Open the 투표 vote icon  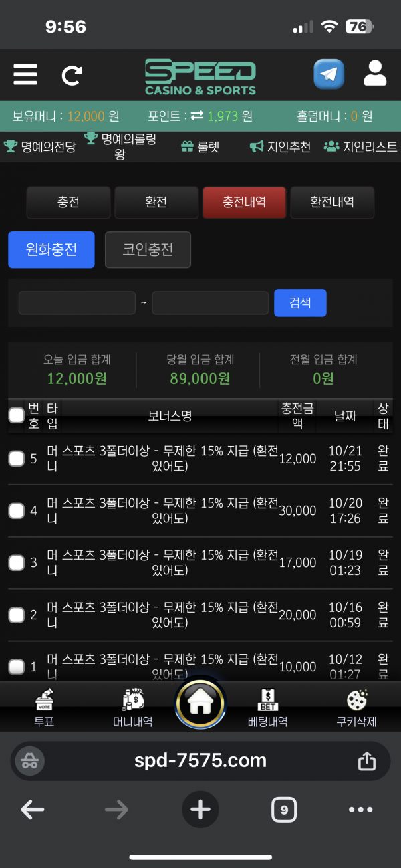(x=44, y=701)
